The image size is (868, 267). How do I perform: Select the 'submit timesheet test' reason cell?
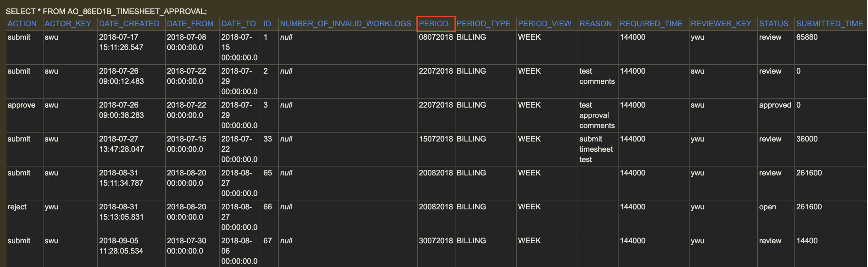point(596,149)
